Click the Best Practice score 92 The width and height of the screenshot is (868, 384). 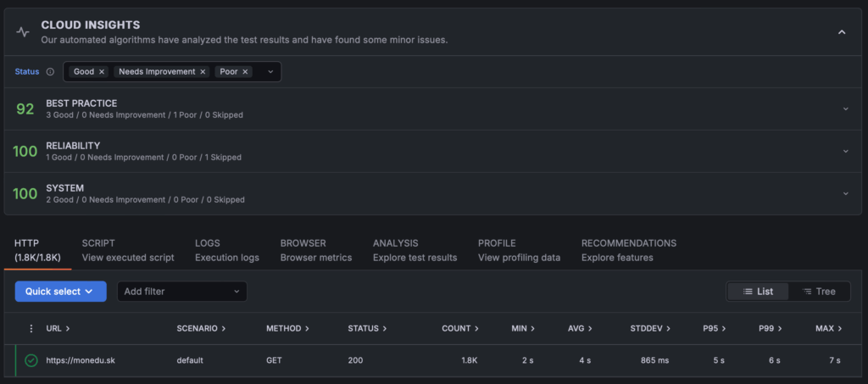pyautogui.click(x=25, y=109)
